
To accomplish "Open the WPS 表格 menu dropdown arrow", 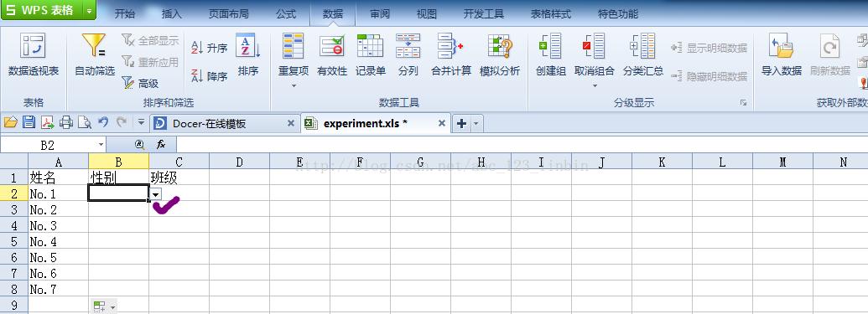I will point(89,11).
